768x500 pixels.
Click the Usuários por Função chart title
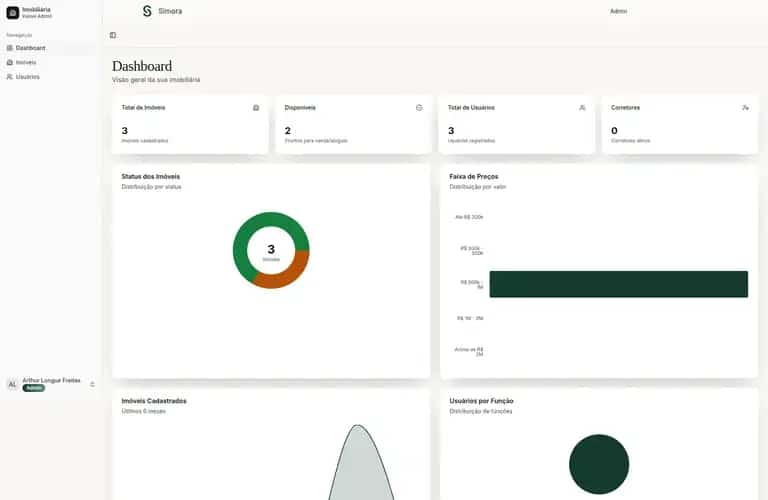pyautogui.click(x=481, y=401)
